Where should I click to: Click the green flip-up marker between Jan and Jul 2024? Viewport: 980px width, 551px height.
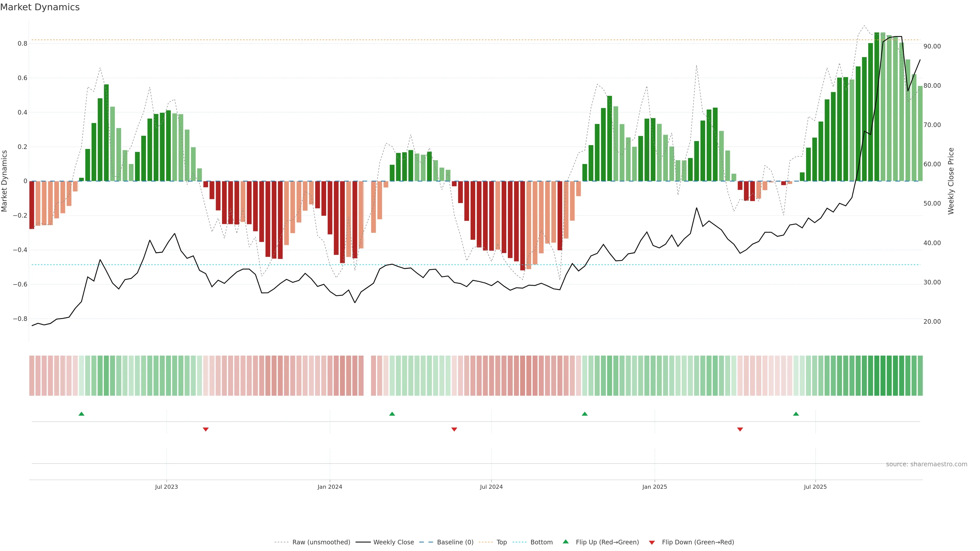[392, 414]
